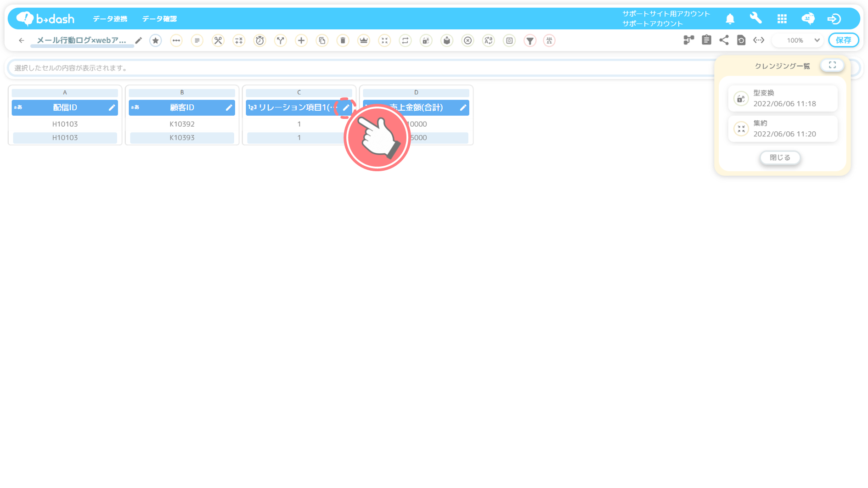The height and width of the screenshot is (488, 868).
Task: Click the expand width arrows icon
Action: coord(759,40)
